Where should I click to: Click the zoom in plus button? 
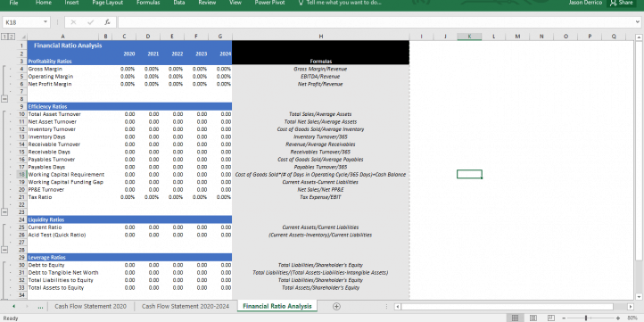coord(618,318)
